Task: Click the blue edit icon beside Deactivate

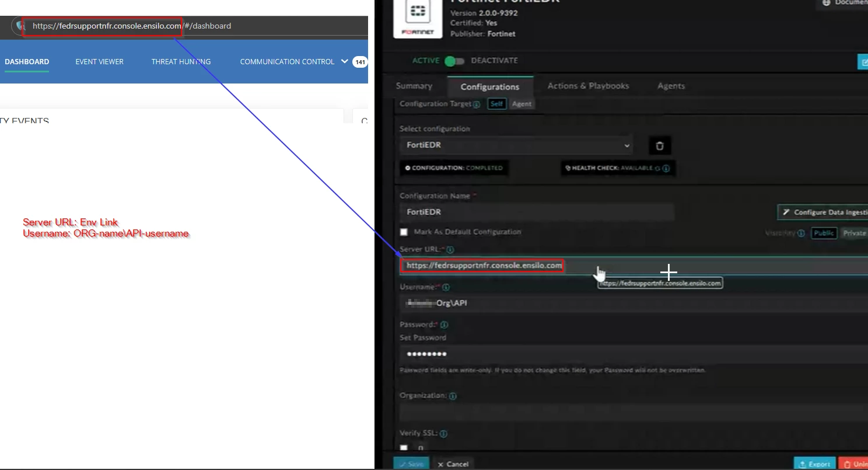Action: click(x=862, y=61)
